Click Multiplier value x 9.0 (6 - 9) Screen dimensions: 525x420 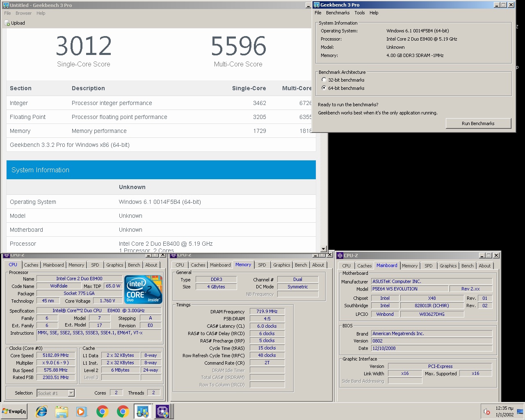(x=56, y=363)
